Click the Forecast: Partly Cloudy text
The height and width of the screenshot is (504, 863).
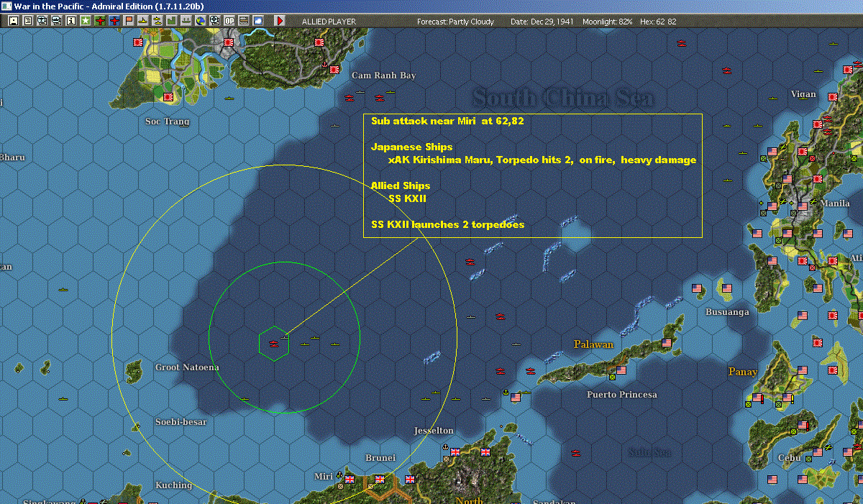(456, 22)
